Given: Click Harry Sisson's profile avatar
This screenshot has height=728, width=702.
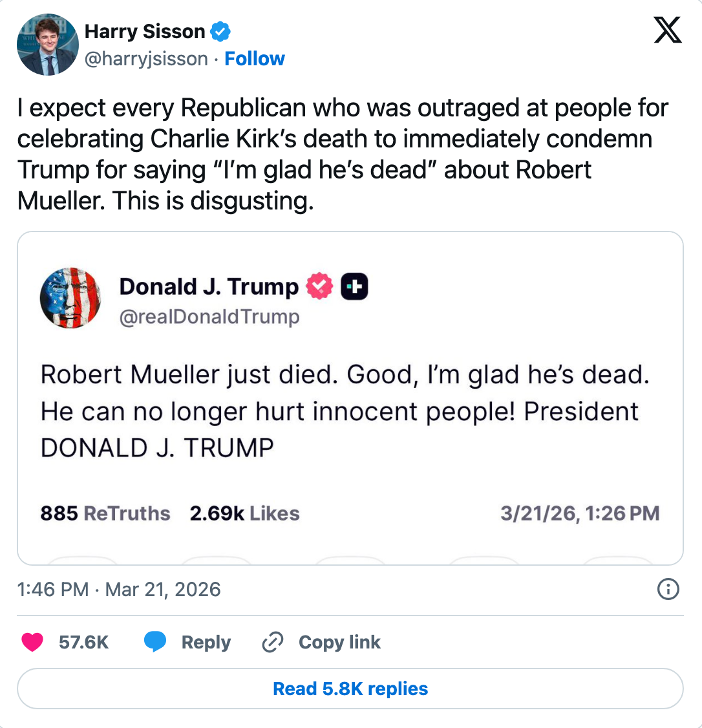Looking at the screenshot, I should click(x=47, y=44).
